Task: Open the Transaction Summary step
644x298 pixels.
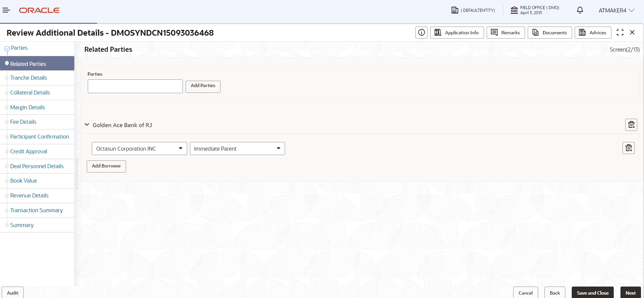Action: point(36,210)
